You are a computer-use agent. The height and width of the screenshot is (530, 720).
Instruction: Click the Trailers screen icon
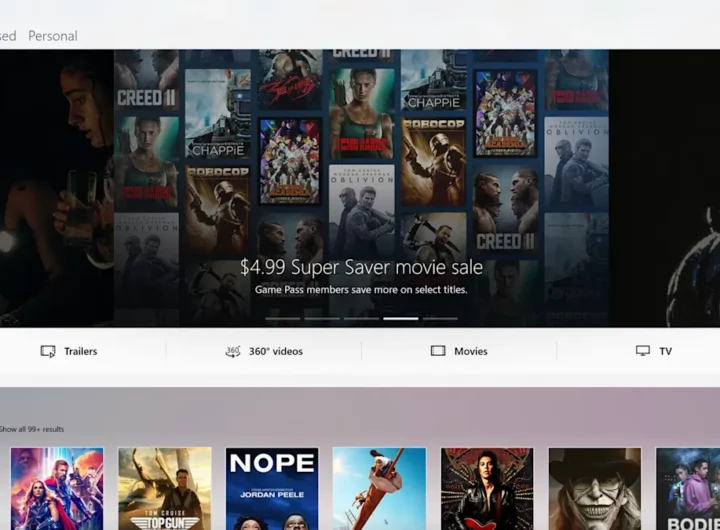tap(48, 351)
